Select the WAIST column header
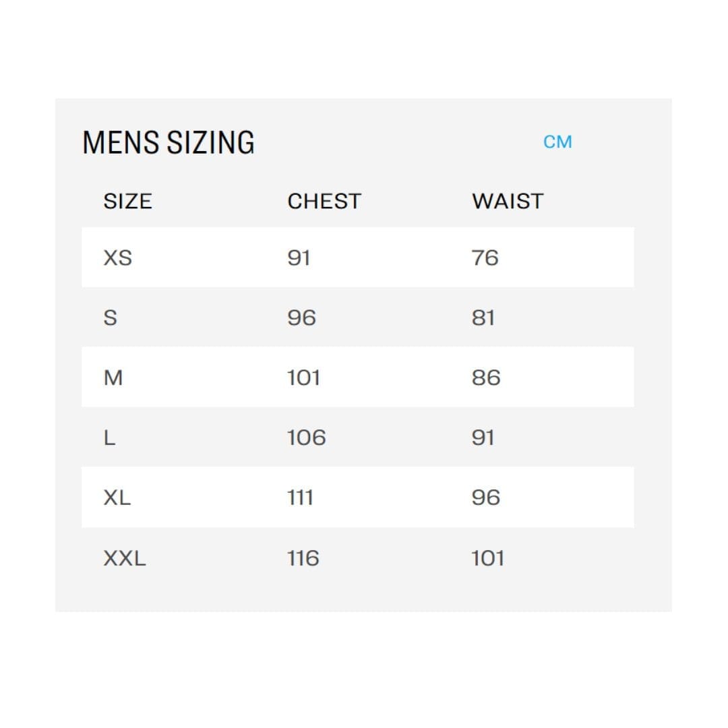The width and height of the screenshot is (728, 728). 508,202
